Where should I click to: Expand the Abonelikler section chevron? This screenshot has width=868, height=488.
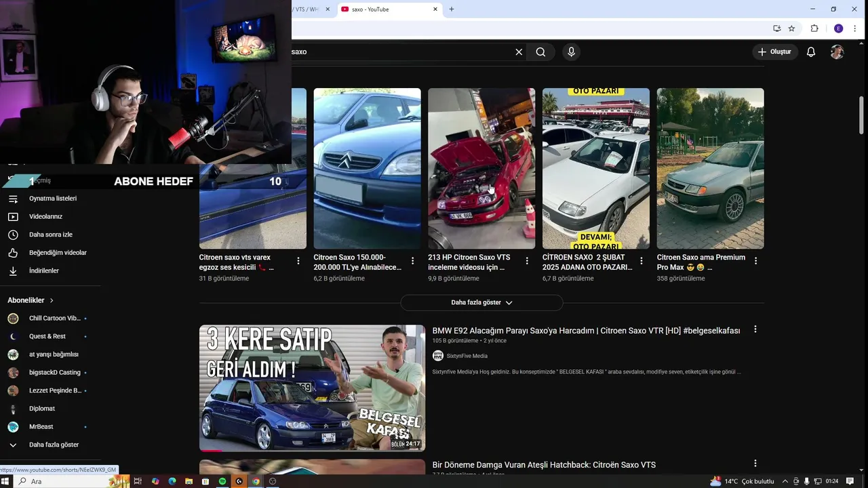pos(52,300)
